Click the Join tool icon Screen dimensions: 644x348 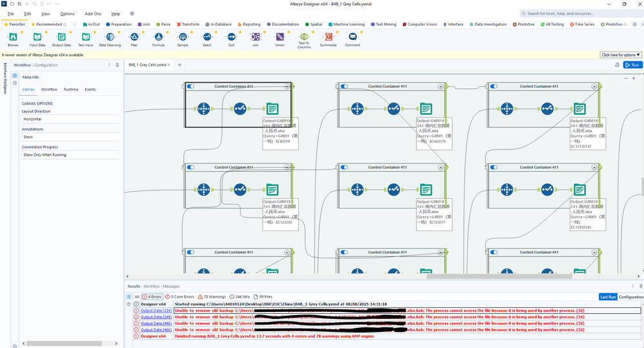point(256,37)
